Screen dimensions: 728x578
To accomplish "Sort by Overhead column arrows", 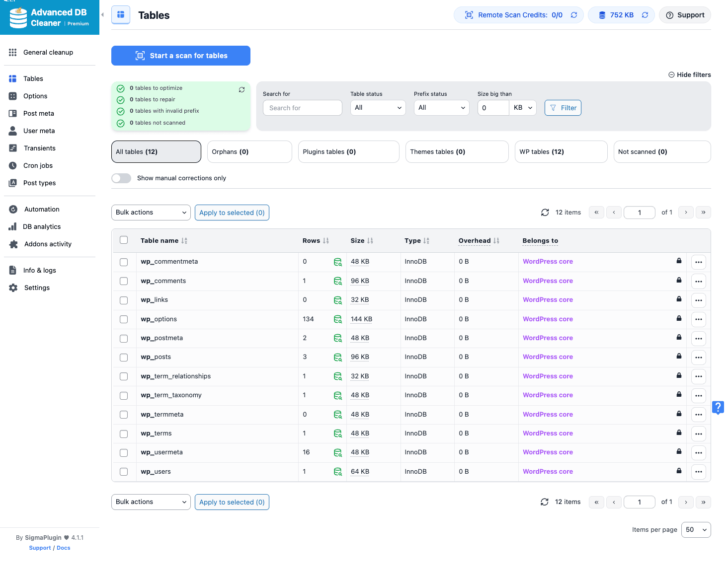I will coord(496,241).
